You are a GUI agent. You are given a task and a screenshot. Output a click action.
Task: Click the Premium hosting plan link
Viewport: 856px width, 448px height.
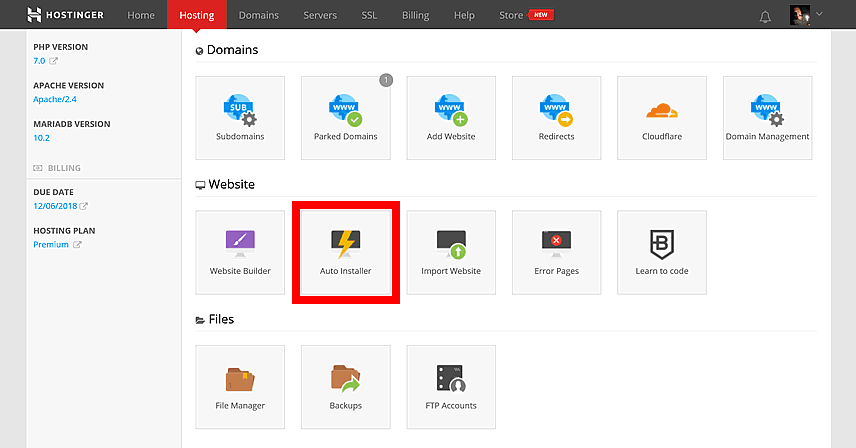click(51, 244)
